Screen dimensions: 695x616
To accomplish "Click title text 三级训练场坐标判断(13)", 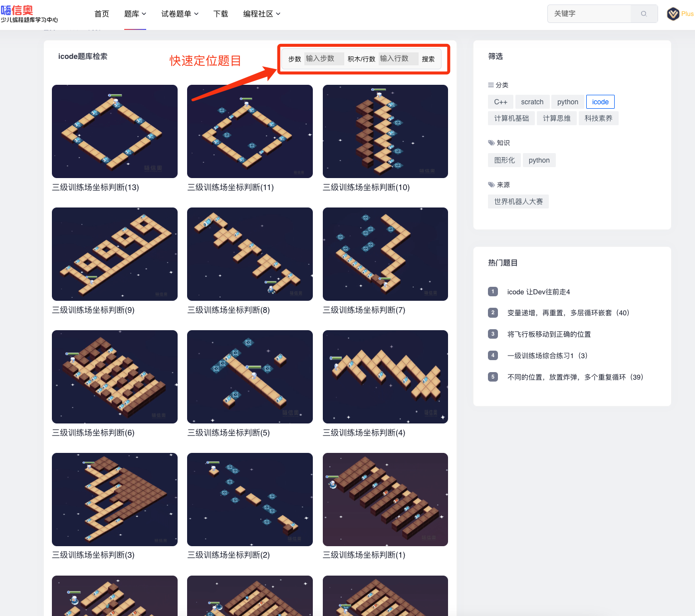I will coord(95,188).
